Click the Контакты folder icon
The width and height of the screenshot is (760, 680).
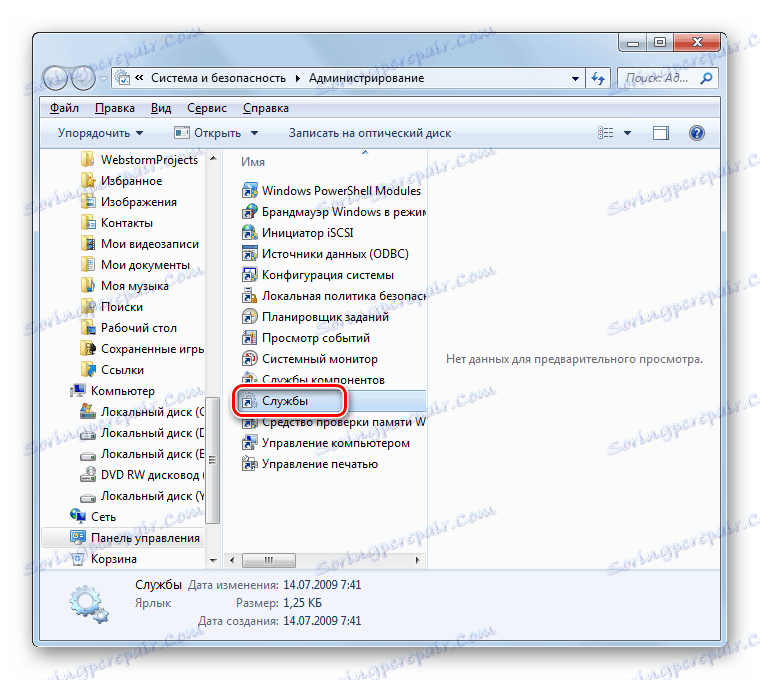click(88, 222)
